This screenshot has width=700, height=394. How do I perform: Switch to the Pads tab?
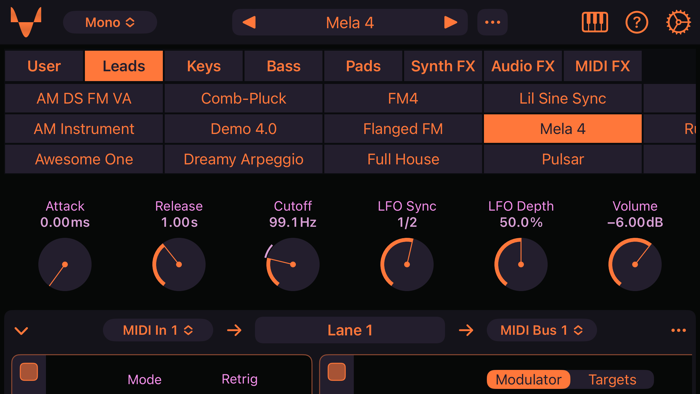[363, 66]
